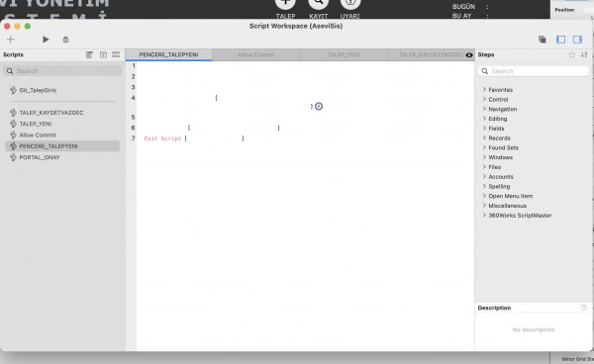
Task: Run the script with the play button
Action: (x=46, y=40)
